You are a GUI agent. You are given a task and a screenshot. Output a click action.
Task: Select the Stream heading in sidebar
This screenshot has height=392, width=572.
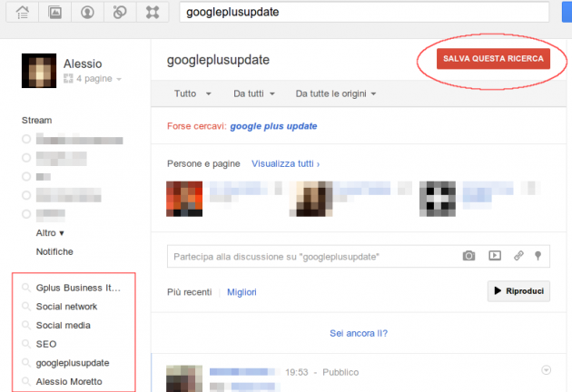point(37,121)
